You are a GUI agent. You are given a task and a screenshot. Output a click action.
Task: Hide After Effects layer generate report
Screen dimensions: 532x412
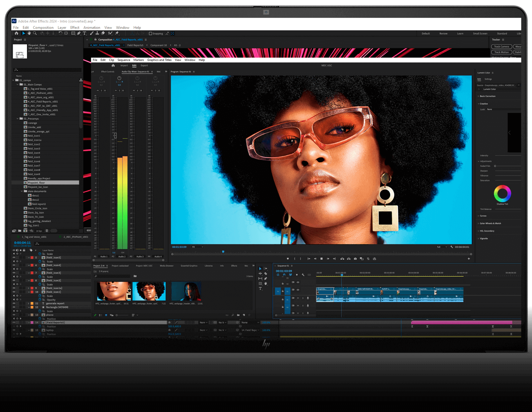14,304
